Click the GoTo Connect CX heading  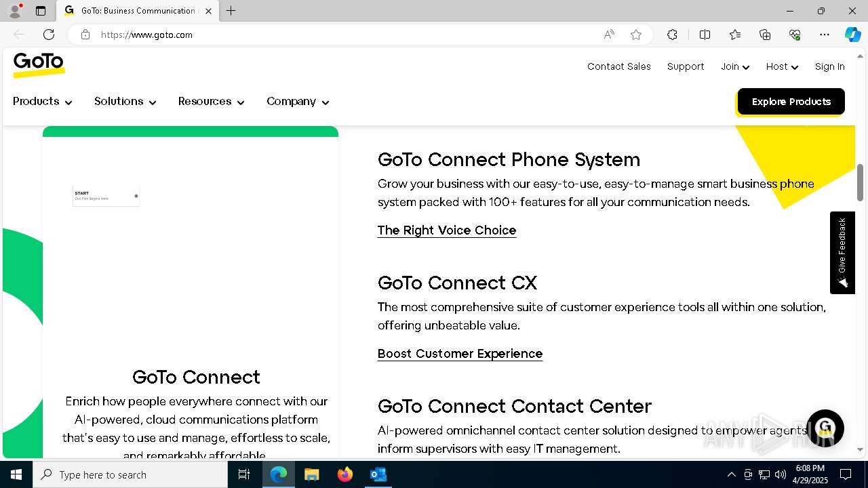point(457,283)
